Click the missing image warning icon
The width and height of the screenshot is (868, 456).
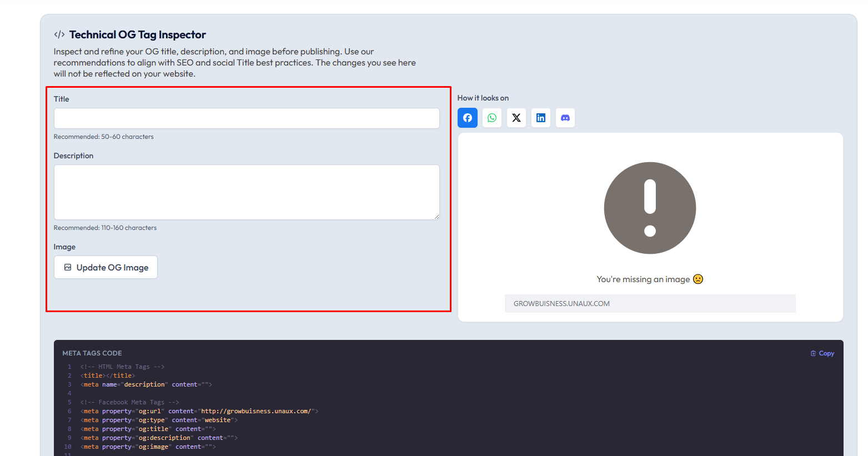(650, 208)
